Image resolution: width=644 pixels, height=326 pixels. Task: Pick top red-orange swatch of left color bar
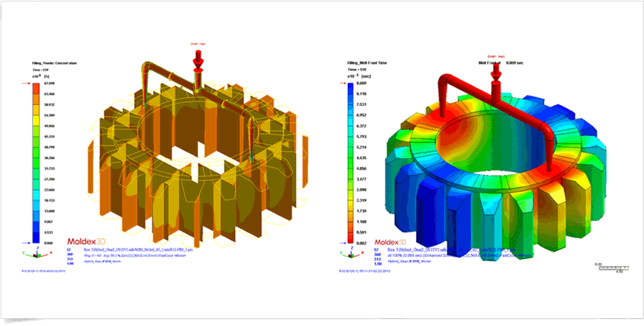[x=36, y=89]
